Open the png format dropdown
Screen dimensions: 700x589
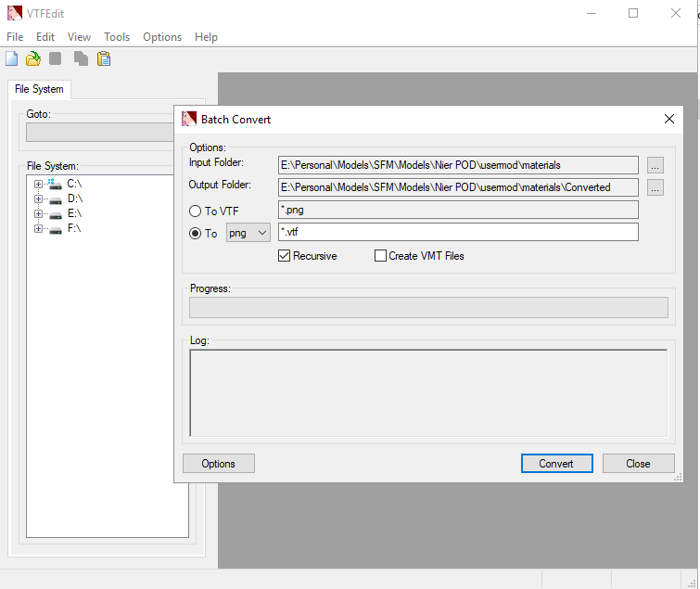pyautogui.click(x=248, y=233)
